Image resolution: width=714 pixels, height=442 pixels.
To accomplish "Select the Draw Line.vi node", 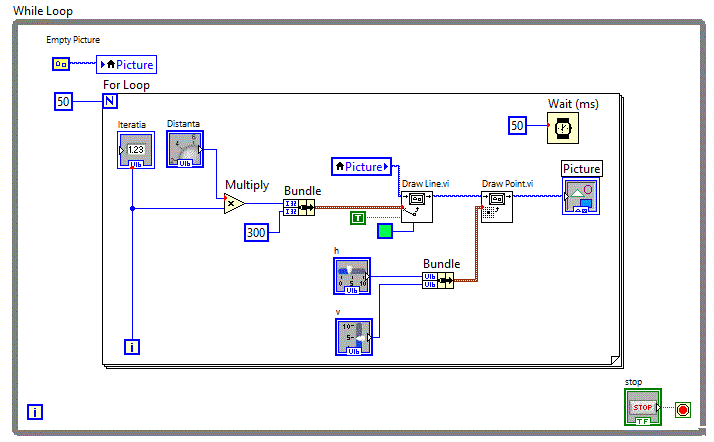I will tap(417, 205).
